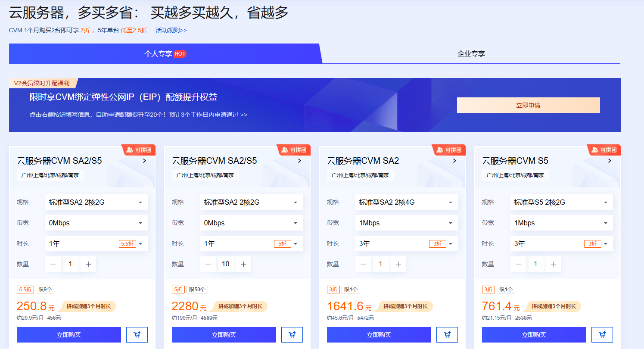Click 立即购买 for the 250.8元 server

(69, 335)
